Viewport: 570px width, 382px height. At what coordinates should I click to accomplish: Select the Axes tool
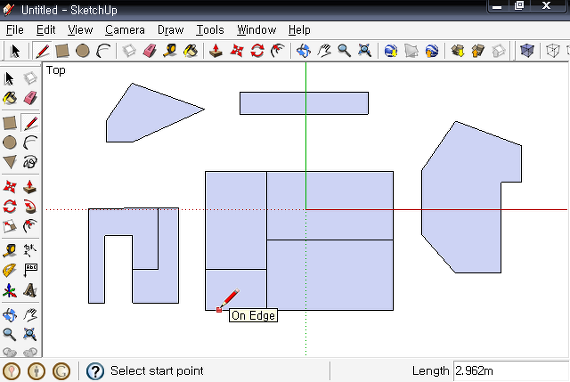tap(9, 290)
